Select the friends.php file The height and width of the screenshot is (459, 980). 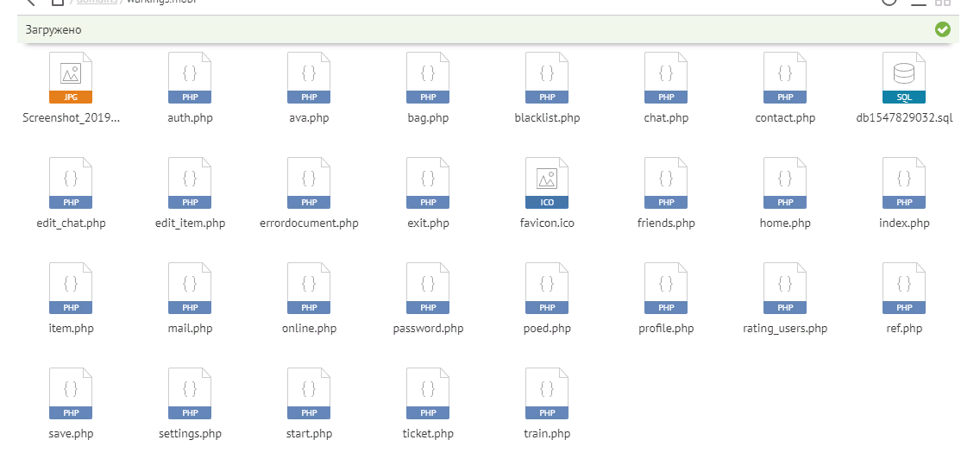666,184
